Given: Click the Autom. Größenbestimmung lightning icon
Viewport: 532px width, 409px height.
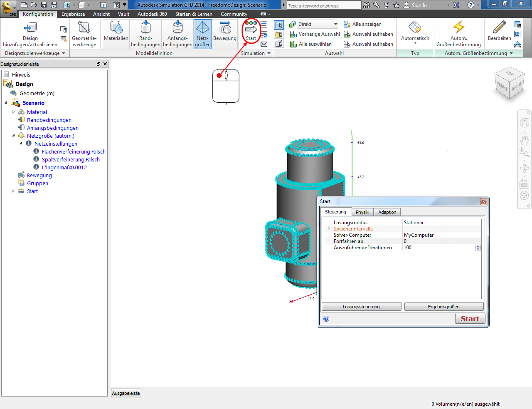Looking at the screenshot, I should coord(458,27).
